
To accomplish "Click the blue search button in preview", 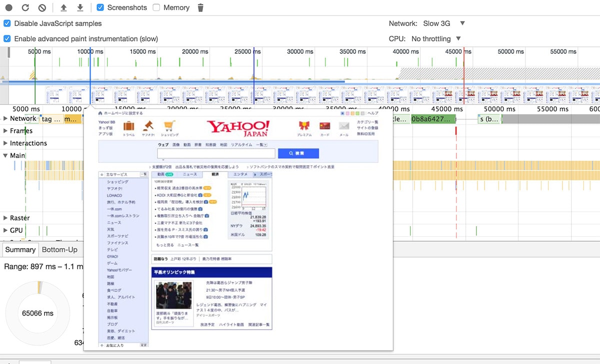I will (x=298, y=153).
